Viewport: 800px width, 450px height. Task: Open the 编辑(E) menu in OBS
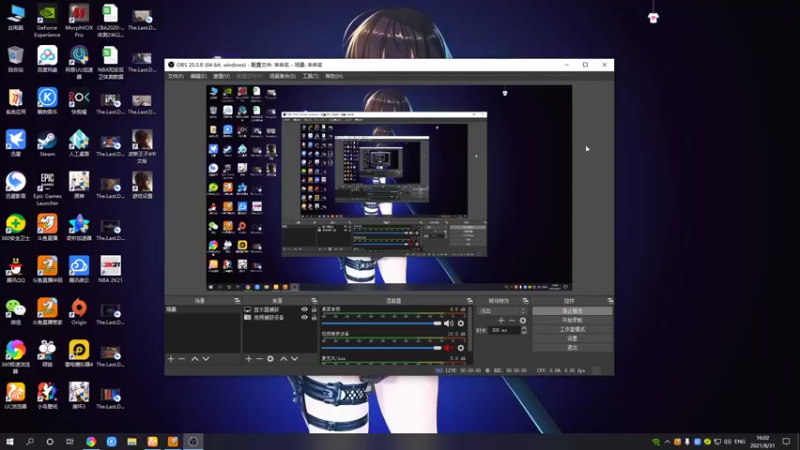click(198, 76)
